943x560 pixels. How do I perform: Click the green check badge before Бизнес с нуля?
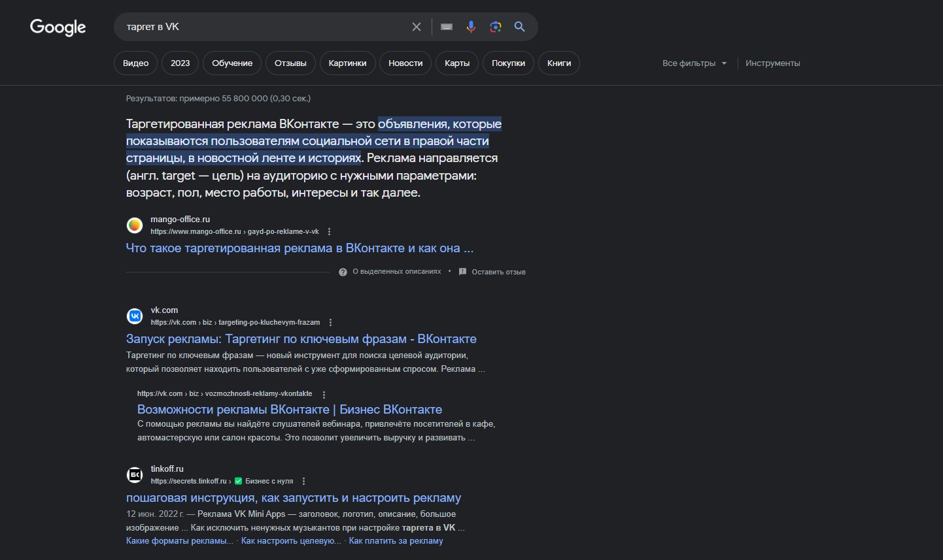(x=238, y=481)
